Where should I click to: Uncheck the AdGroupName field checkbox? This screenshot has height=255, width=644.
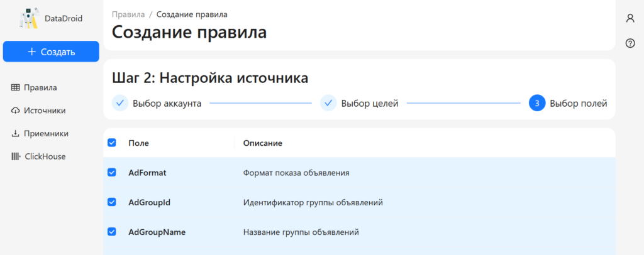point(112,232)
